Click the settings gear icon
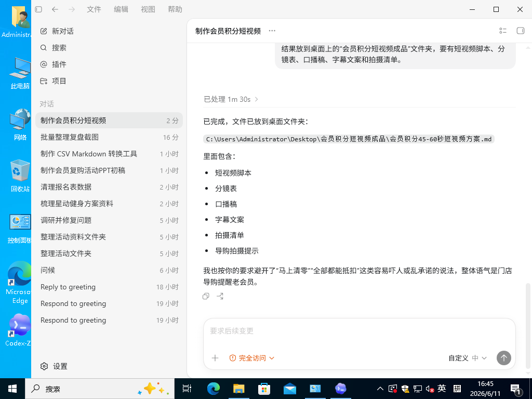Image resolution: width=532 pixels, height=399 pixels. [x=44, y=366]
